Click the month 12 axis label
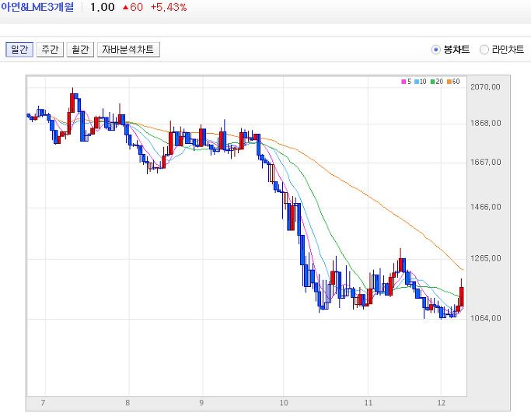Screen dimensions: 531x420 pos(442,403)
